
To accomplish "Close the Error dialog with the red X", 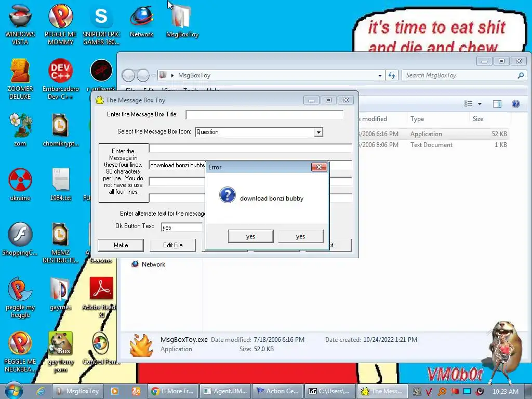I will click(x=319, y=167).
